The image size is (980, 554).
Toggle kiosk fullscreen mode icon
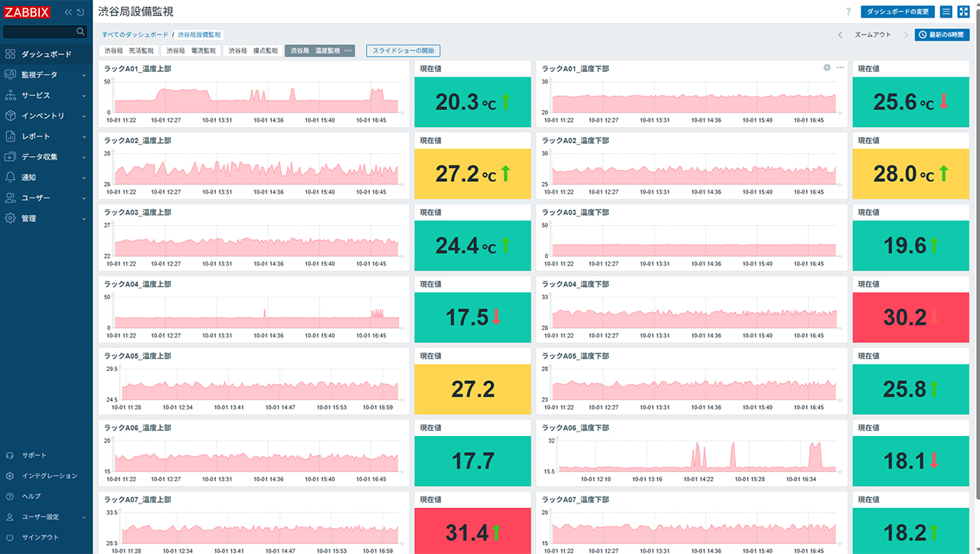[x=964, y=12]
